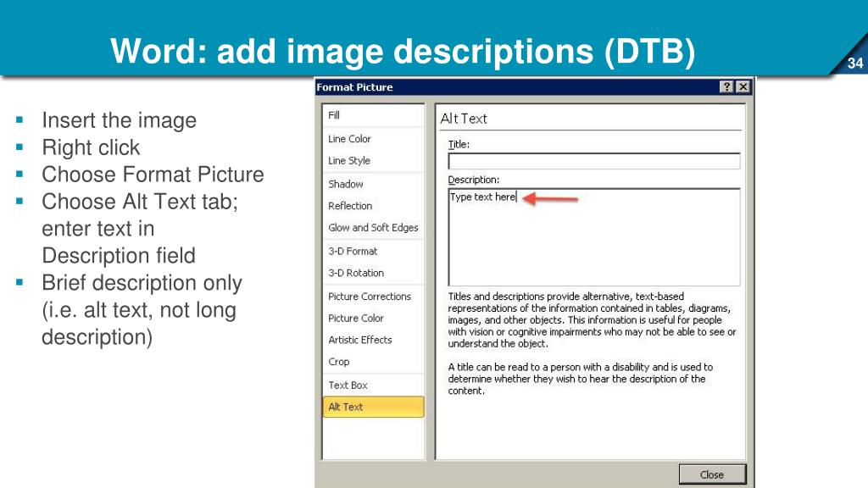
Task: Click into the Title input field
Action: click(594, 161)
